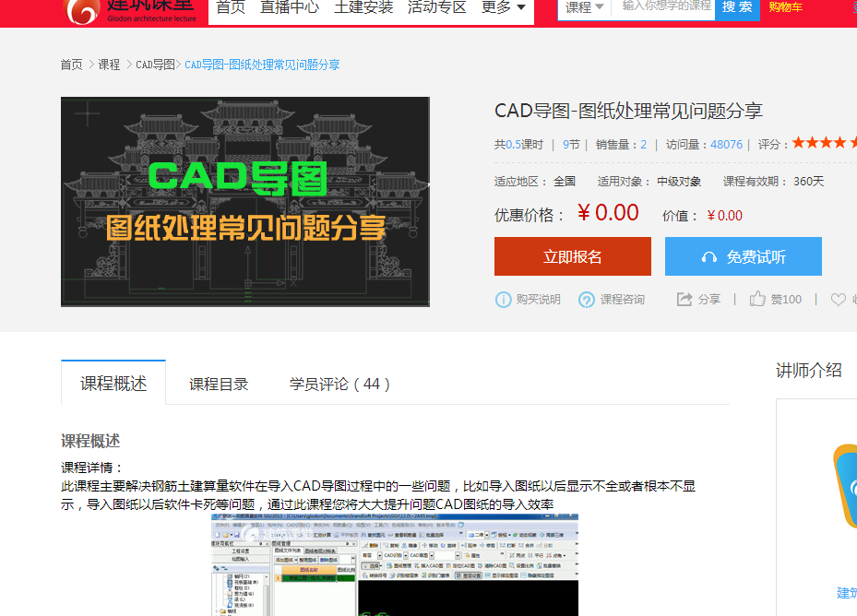Open 购买说明 info icon
This screenshot has width=857, height=616.
pos(503,300)
